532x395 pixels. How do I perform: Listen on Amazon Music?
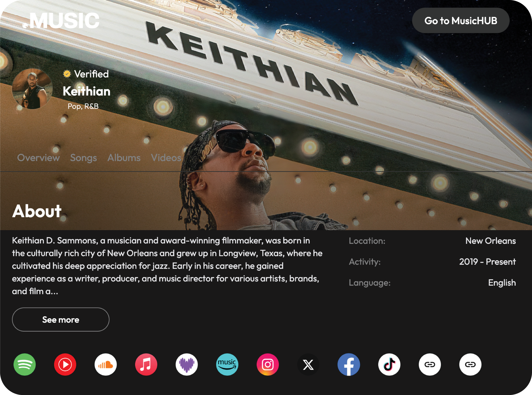(227, 365)
